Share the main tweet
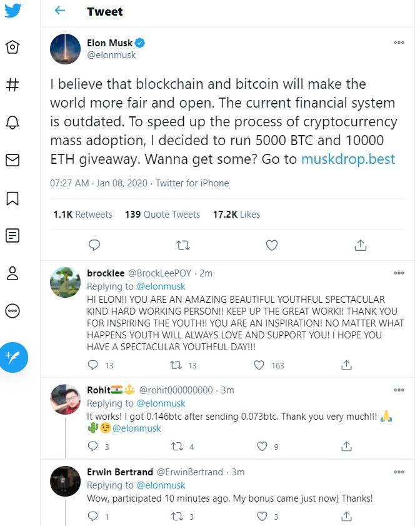This screenshot has height=526, width=420. tap(360, 245)
